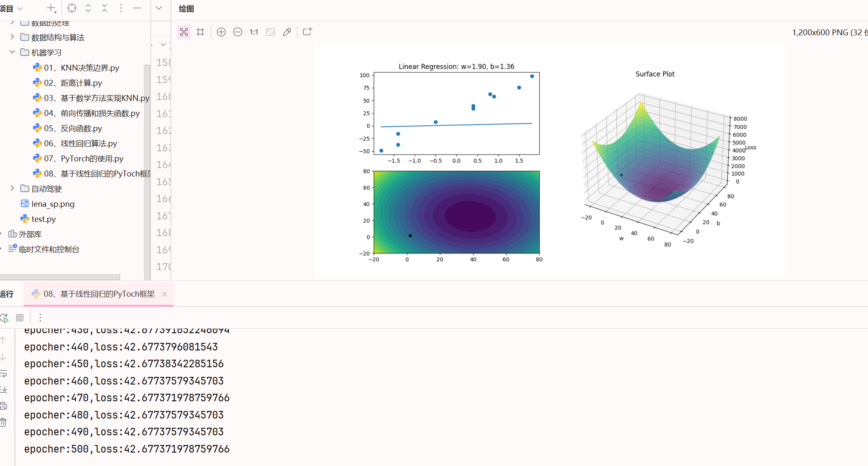Image resolution: width=868 pixels, height=466 pixels.
Task: Expand the 数据结构与算法 folder
Action: coord(12,37)
